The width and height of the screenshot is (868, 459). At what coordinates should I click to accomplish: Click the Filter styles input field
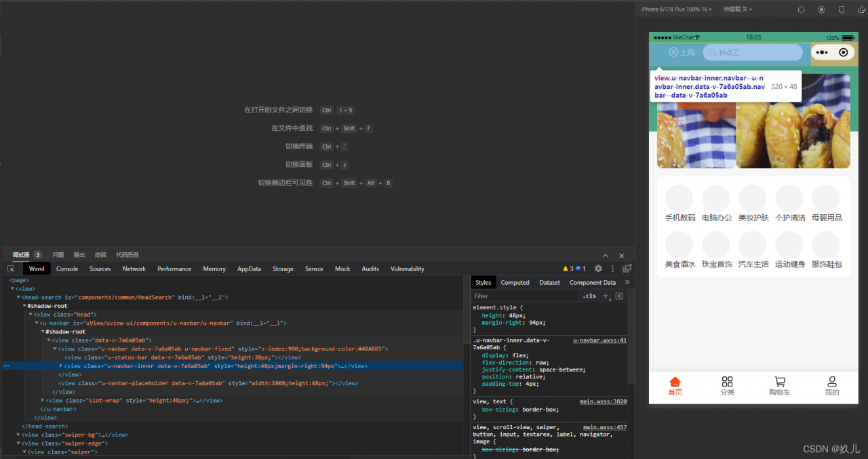pos(526,296)
